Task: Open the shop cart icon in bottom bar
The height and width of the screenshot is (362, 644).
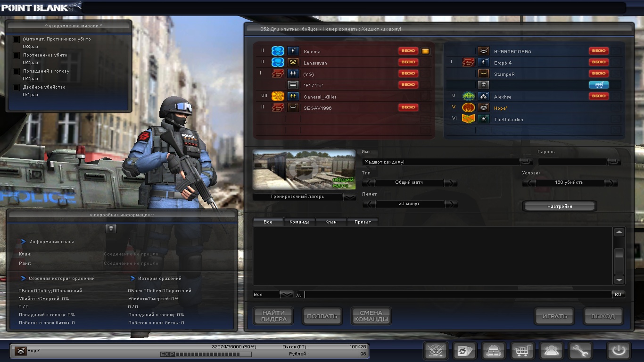Action: 522,351
